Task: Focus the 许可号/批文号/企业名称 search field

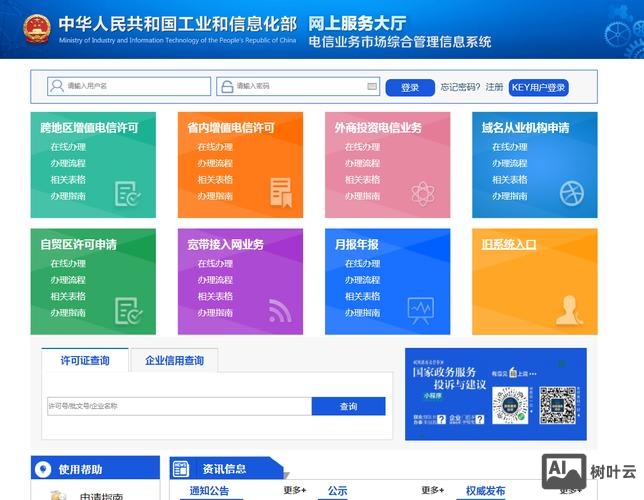Action: coord(179,406)
